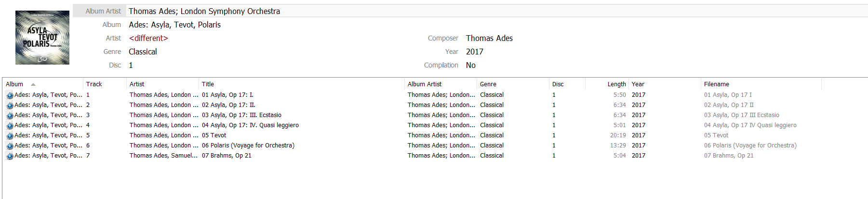Click the red <different> Artist value
Viewport: 868px width, 199px height.
(148, 38)
